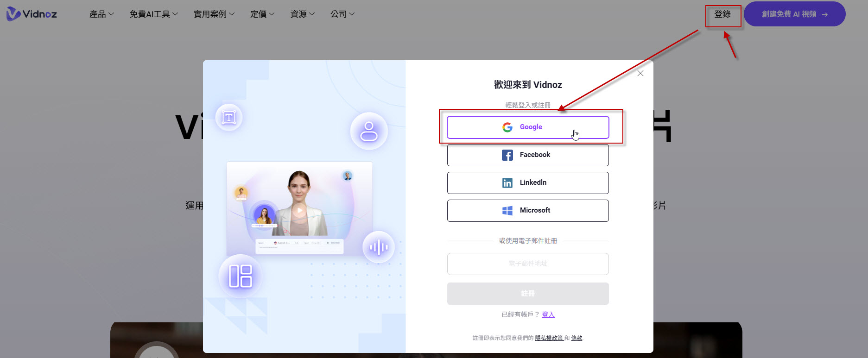This screenshot has height=358, width=868.
Task: Click the email address field
Action: (528, 264)
